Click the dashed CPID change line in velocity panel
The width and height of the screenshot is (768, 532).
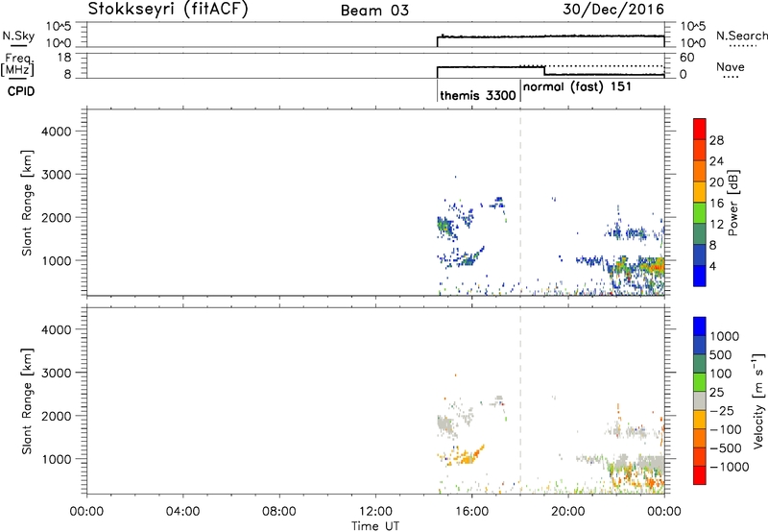click(x=520, y=400)
